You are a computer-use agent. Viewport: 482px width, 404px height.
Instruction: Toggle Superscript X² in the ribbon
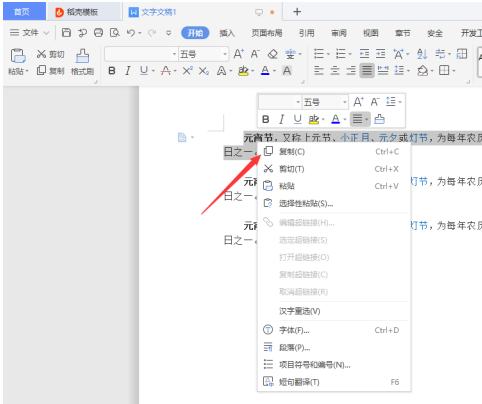[x=187, y=71]
